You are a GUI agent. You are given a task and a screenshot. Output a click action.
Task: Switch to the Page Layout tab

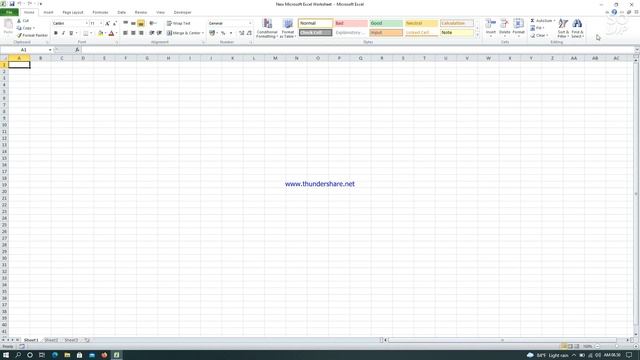pyautogui.click(x=73, y=12)
